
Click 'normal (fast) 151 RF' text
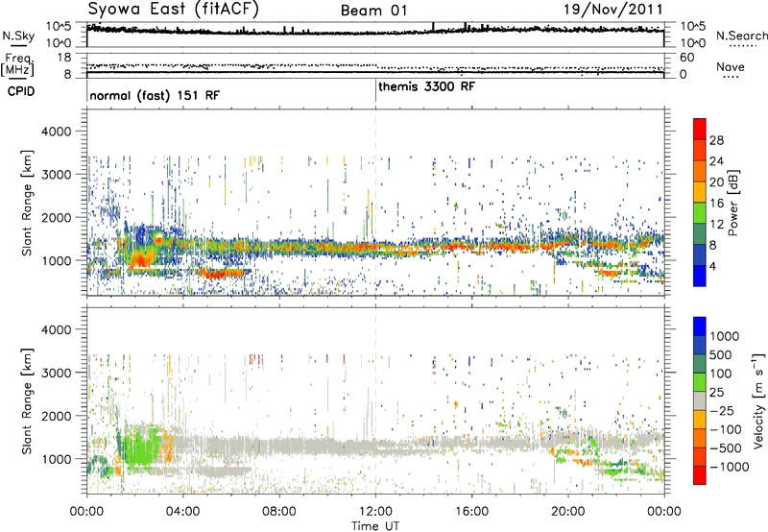click(155, 95)
